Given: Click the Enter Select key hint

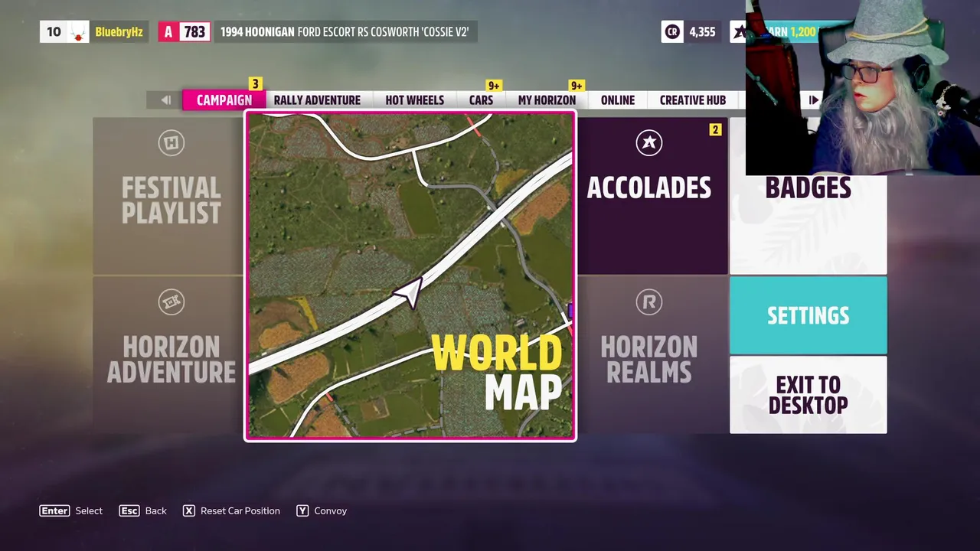Looking at the screenshot, I should point(71,510).
